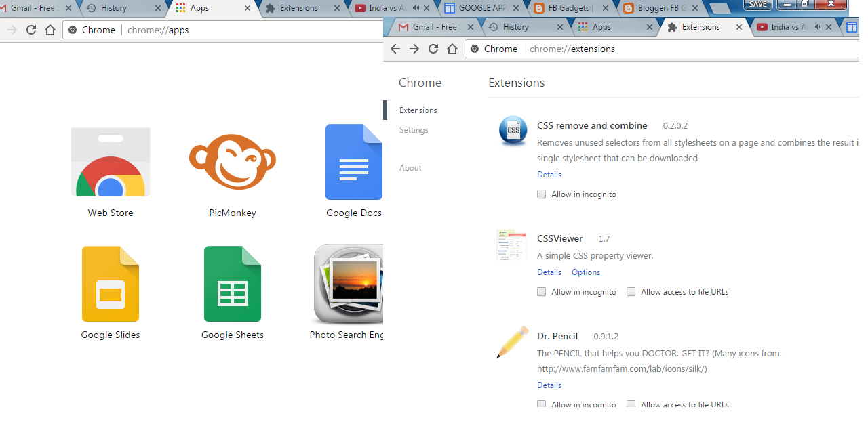Viewport: 868px width, 422px height.
Task: Open the Google Sheets app
Action: pos(233,284)
